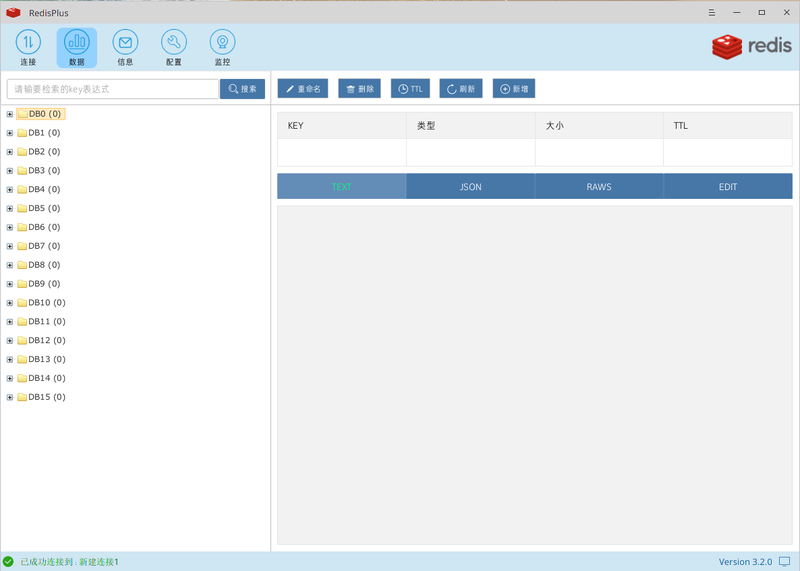Click the monitor icon in status bar
The width and height of the screenshot is (800, 571).
pyautogui.click(x=785, y=562)
